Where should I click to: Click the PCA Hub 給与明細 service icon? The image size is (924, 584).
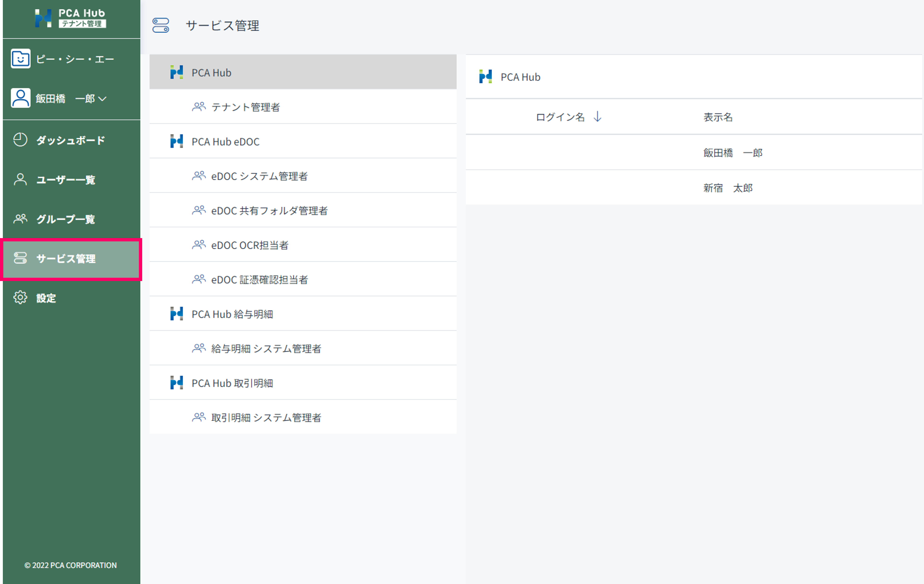[x=176, y=314]
